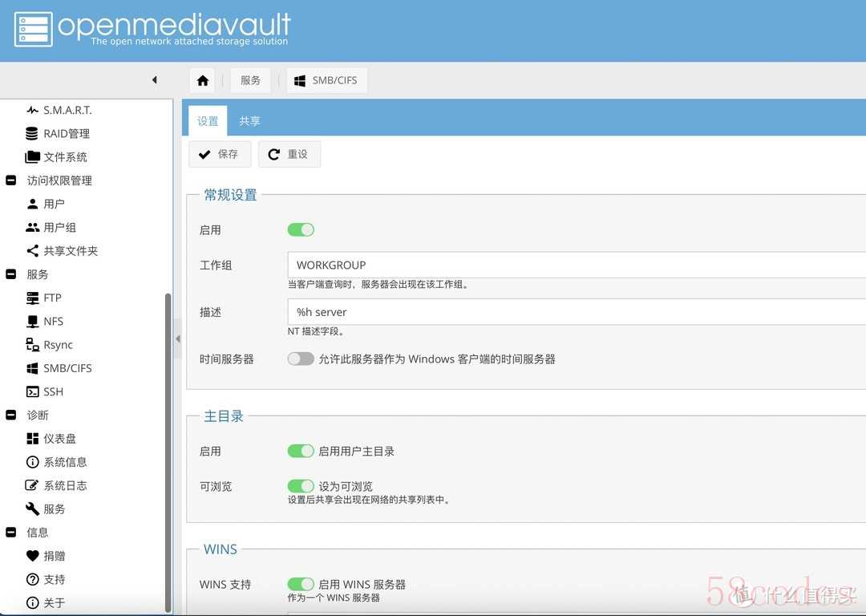Image resolution: width=866 pixels, height=616 pixels.
Task: Click the NFS computer icon
Action: click(32, 321)
